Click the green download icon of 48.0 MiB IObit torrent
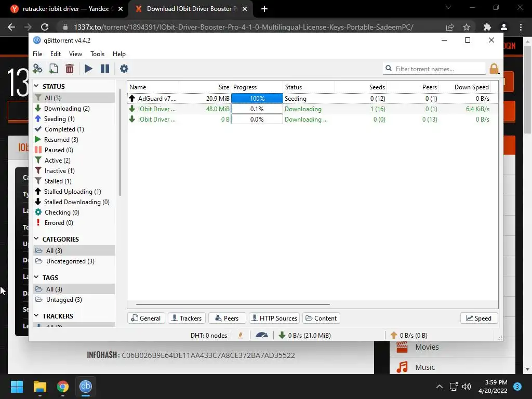This screenshot has width=532, height=399. [x=132, y=109]
